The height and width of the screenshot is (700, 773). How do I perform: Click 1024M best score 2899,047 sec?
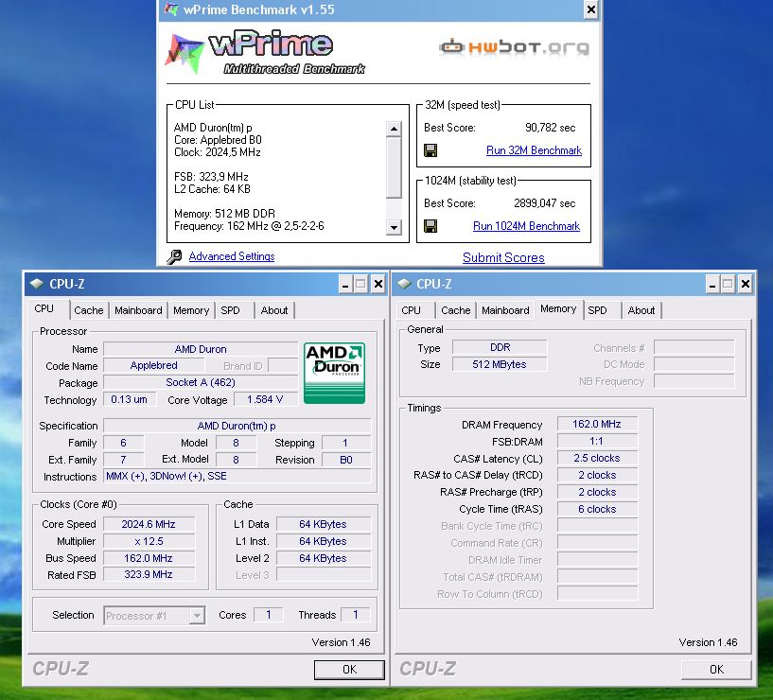click(545, 203)
